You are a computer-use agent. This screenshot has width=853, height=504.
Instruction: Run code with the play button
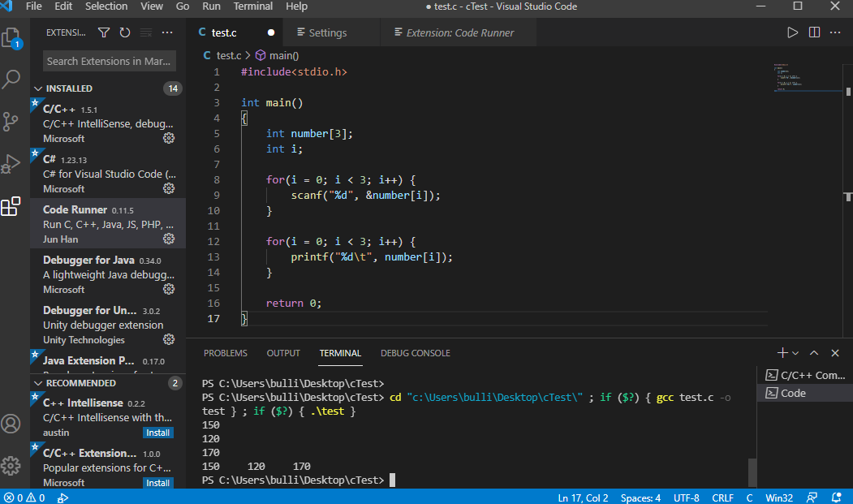pos(793,32)
